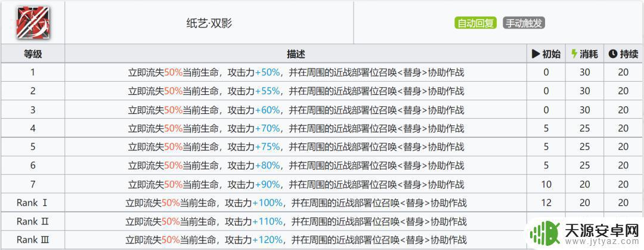Click the lightning icon beside 消耗 header
The height and width of the screenshot is (250, 644).
coord(574,54)
